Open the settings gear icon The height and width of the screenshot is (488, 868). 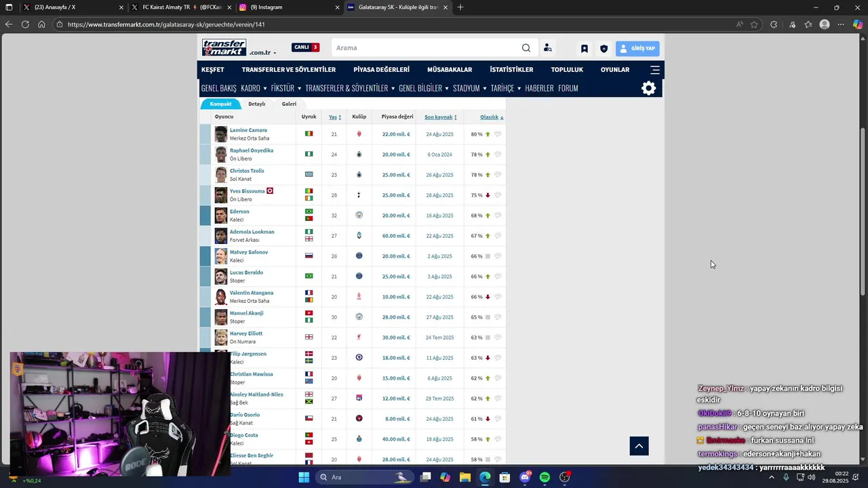tap(648, 88)
